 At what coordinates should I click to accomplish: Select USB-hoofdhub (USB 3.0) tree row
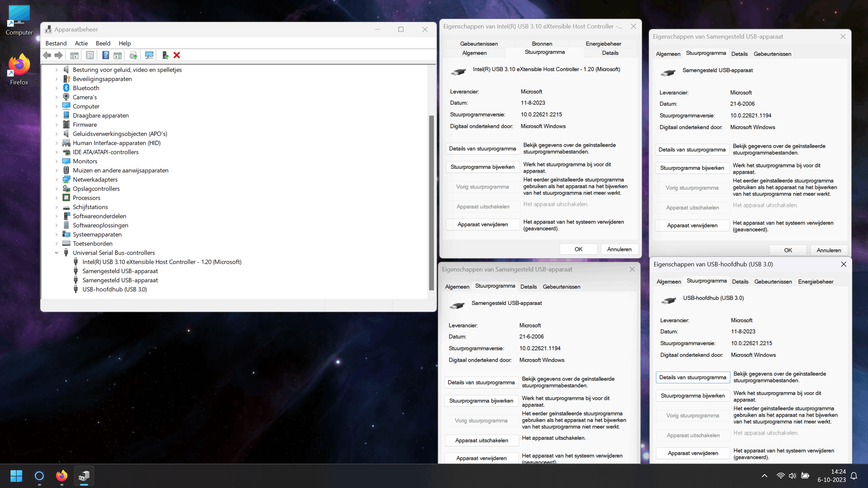[x=114, y=289]
